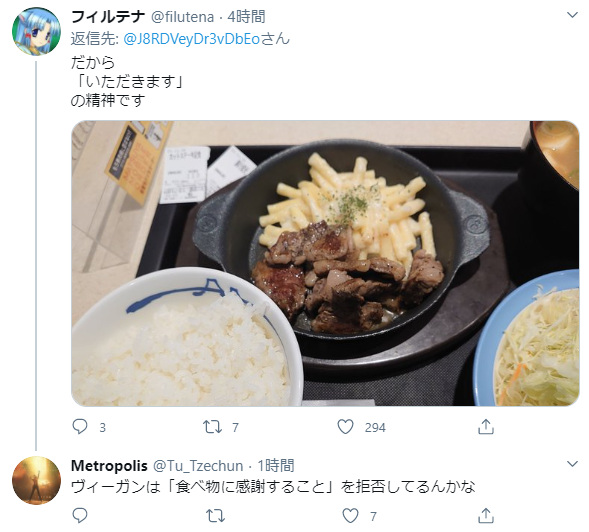Retweet filutena's steak photo tweet
This screenshot has height=532, width=589.
point(212,427)
